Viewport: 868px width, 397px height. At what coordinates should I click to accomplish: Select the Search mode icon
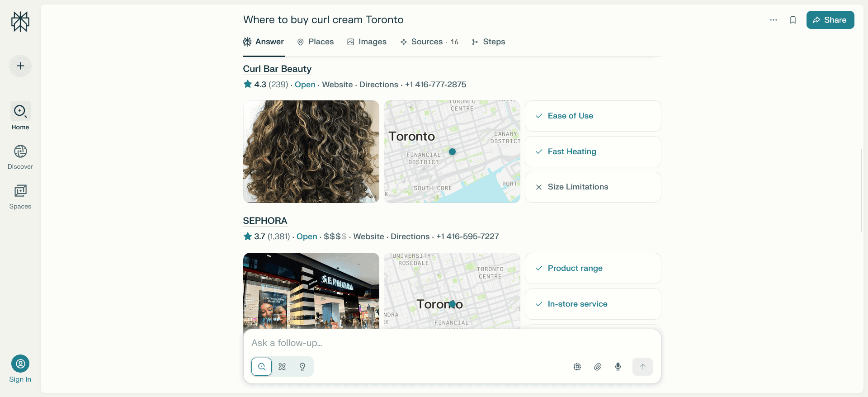262,367
